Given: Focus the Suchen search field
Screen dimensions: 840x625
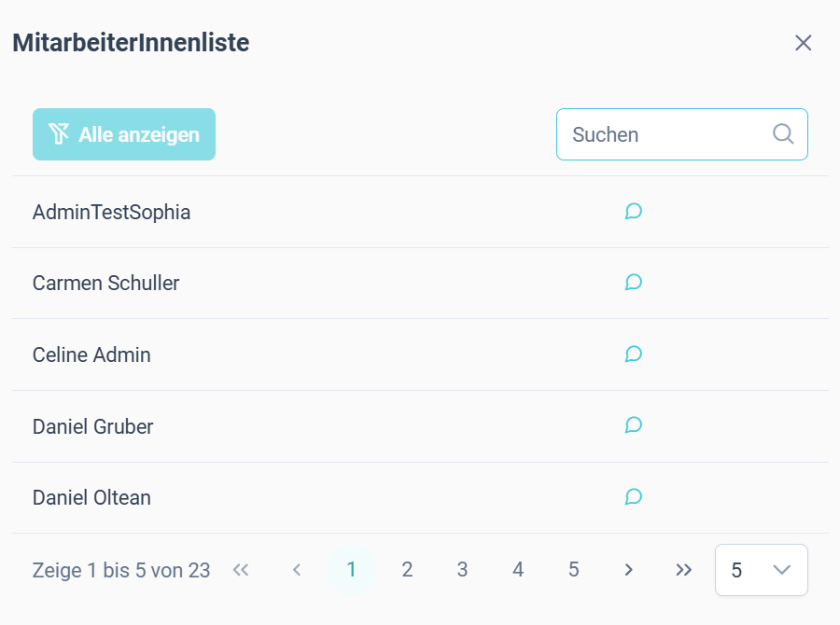Looking at the screenshot, I should [682, 134].
